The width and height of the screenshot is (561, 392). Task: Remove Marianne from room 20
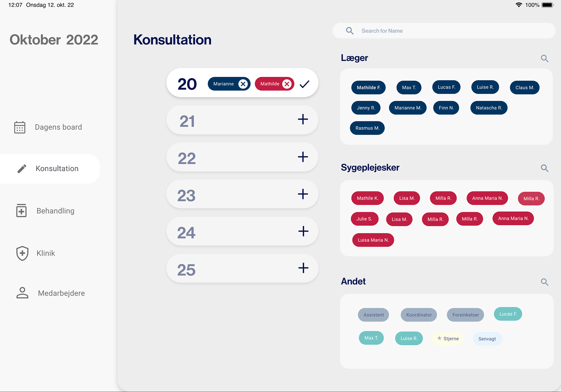(x=243, y=84)
